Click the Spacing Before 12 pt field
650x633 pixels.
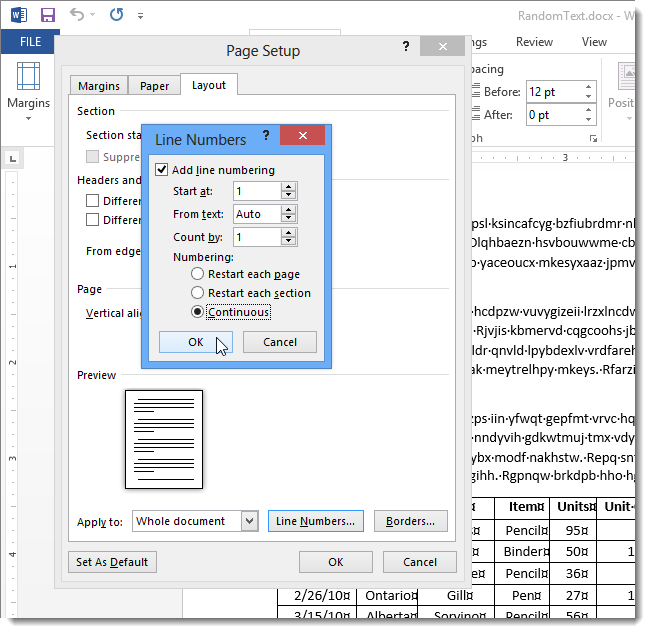pos(554,92)
